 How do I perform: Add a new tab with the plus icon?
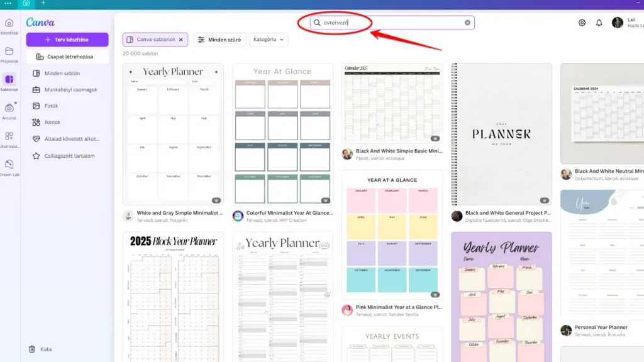(43, 3)
